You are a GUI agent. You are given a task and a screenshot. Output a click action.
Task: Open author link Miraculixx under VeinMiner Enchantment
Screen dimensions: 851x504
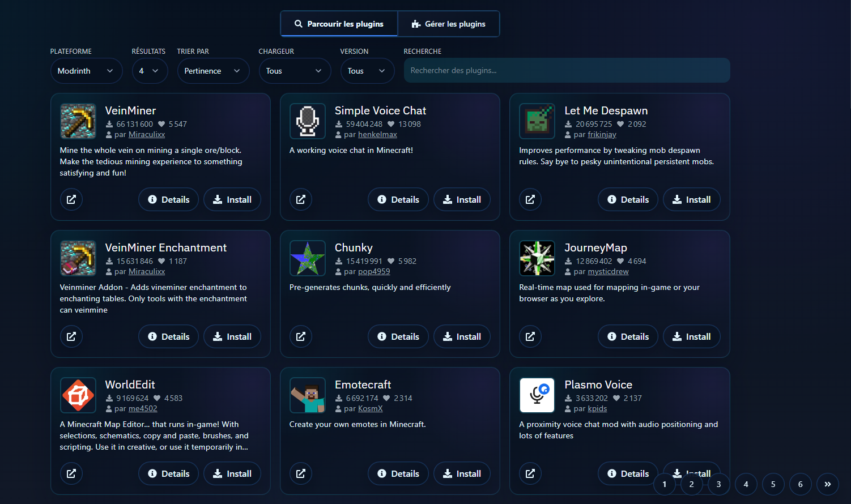tap(147, 272)
